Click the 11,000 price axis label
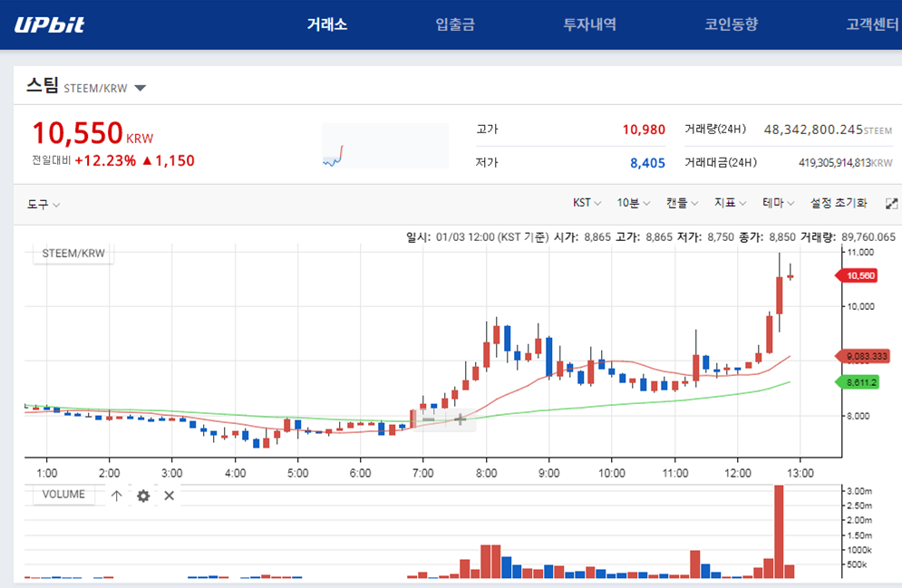This screenshot has height=588, width=902. pos(860,253)
